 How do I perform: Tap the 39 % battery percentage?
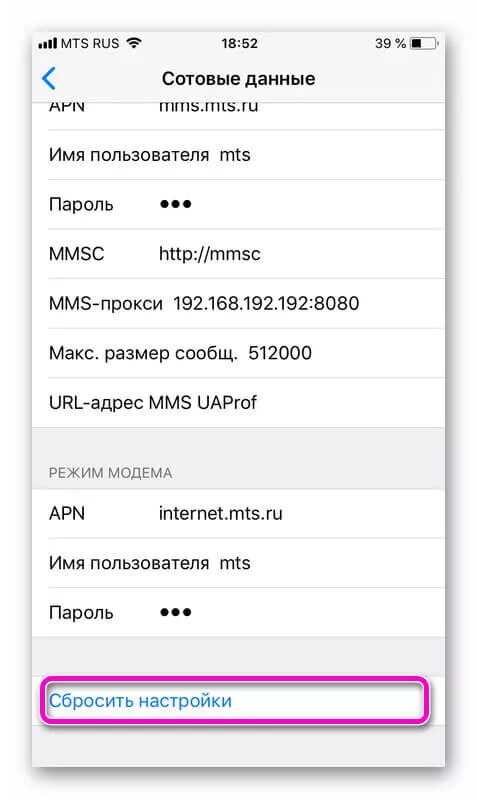pos(390,43)
